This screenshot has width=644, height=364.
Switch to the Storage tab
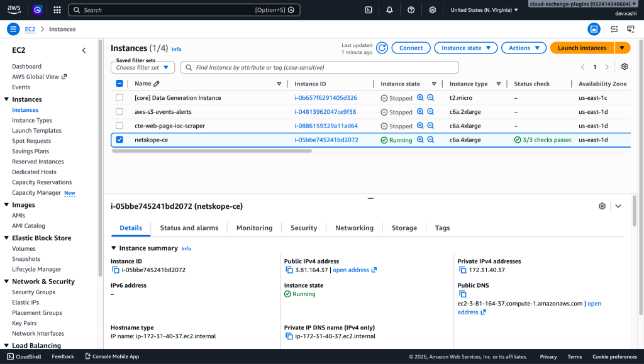click(x=404, y=228)
